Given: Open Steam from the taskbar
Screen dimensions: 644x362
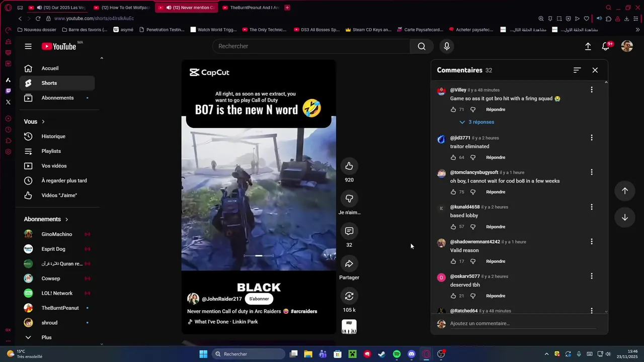Looking at the screenshot, I should point(382,354).
